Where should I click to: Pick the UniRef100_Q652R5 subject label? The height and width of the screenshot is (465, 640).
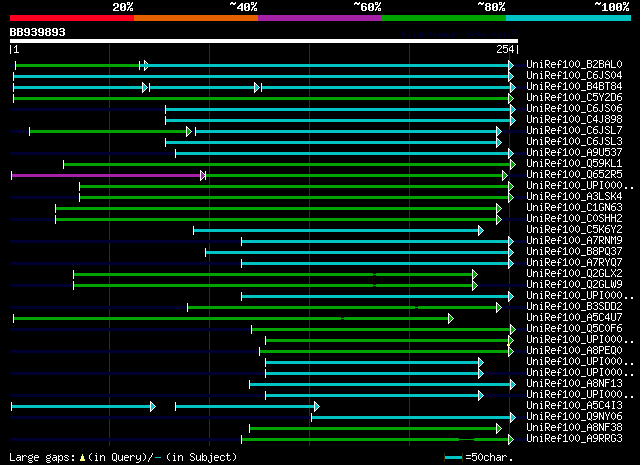[574, 175]
